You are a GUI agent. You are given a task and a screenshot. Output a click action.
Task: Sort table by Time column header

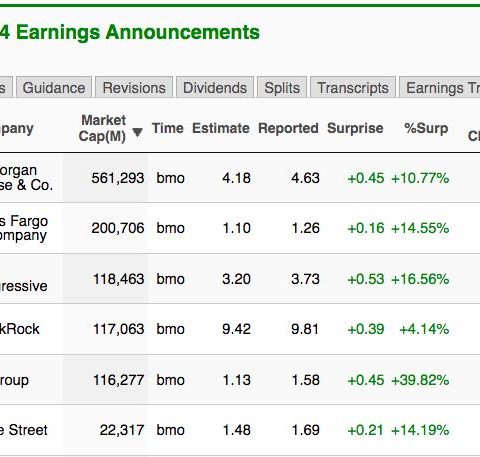point(168,128)
